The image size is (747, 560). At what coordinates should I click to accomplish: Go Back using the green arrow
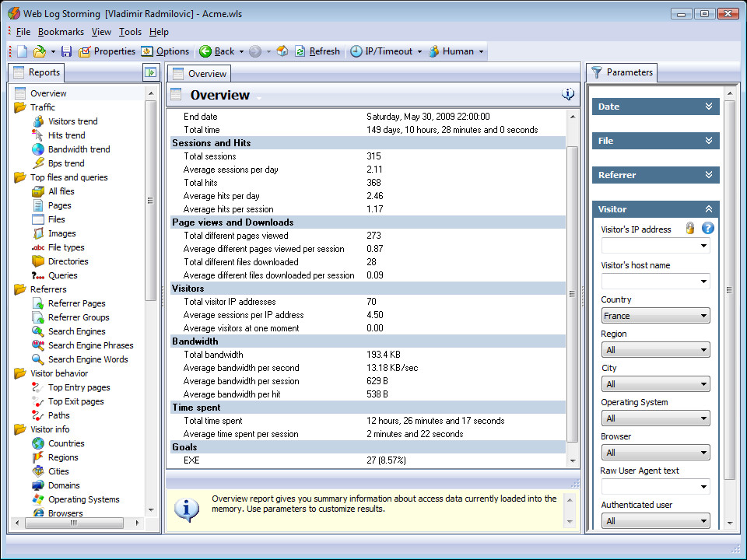pos(217,51)
